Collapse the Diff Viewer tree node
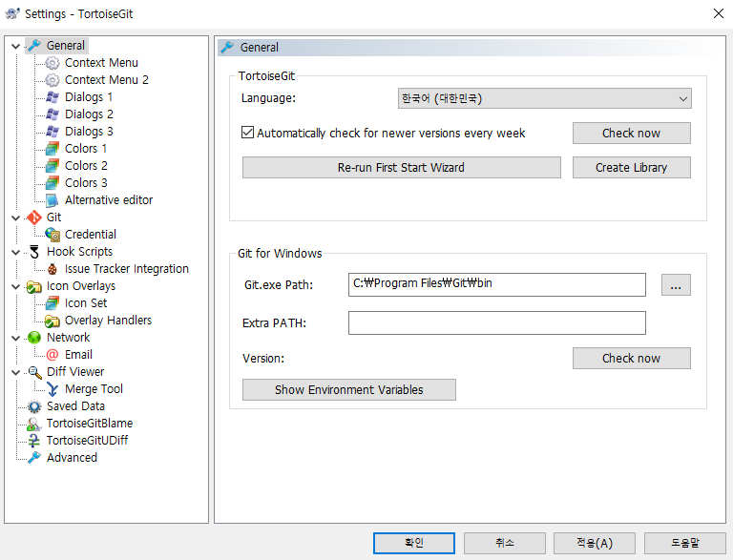This screenshot has width=733, height=560. click(16, 372)
